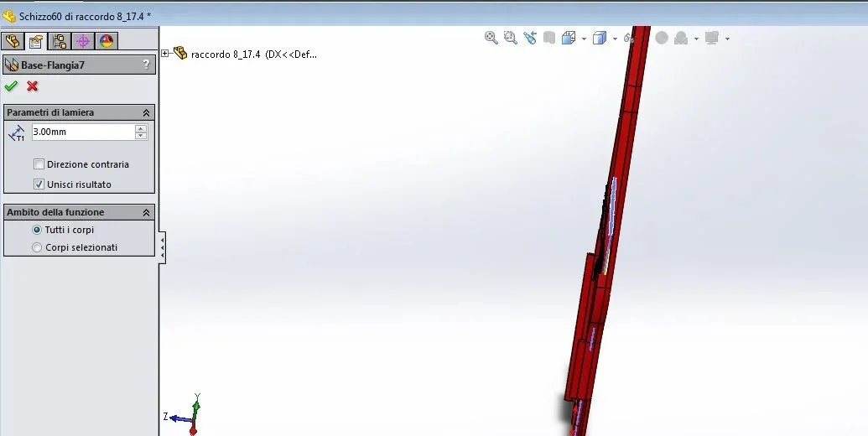The width and height of the screenshot is (868, 436).
Task: Uncheck Unisci risultato checkbox
Action: pos(39,184)
